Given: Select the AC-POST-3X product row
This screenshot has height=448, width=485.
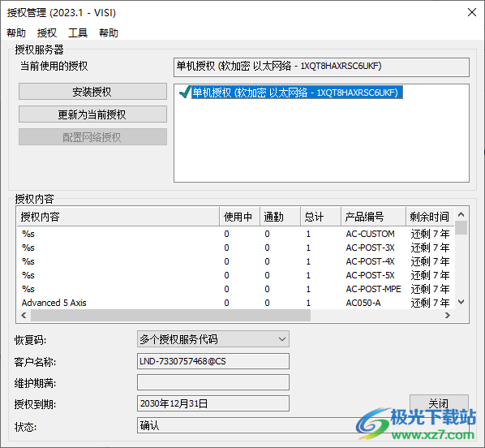Looking at the screenshot, I should [x=236, y=248].
